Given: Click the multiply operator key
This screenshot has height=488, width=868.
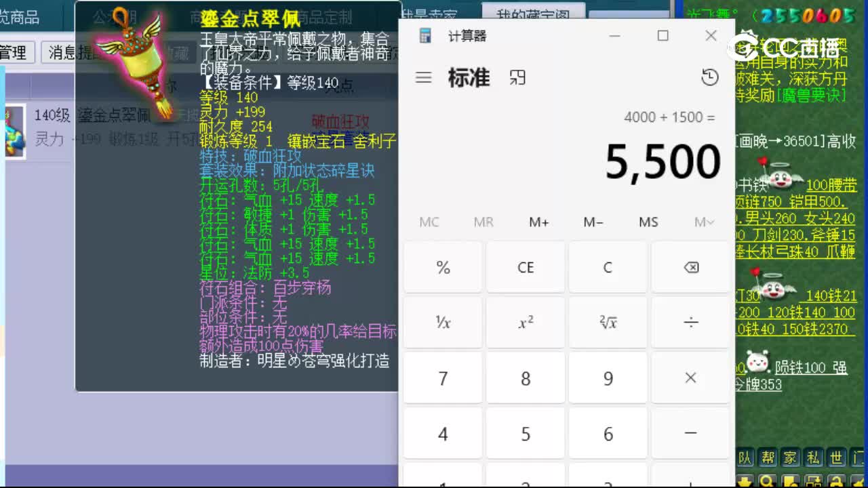Looking at the screenshot, I should [x=690, y=378].
